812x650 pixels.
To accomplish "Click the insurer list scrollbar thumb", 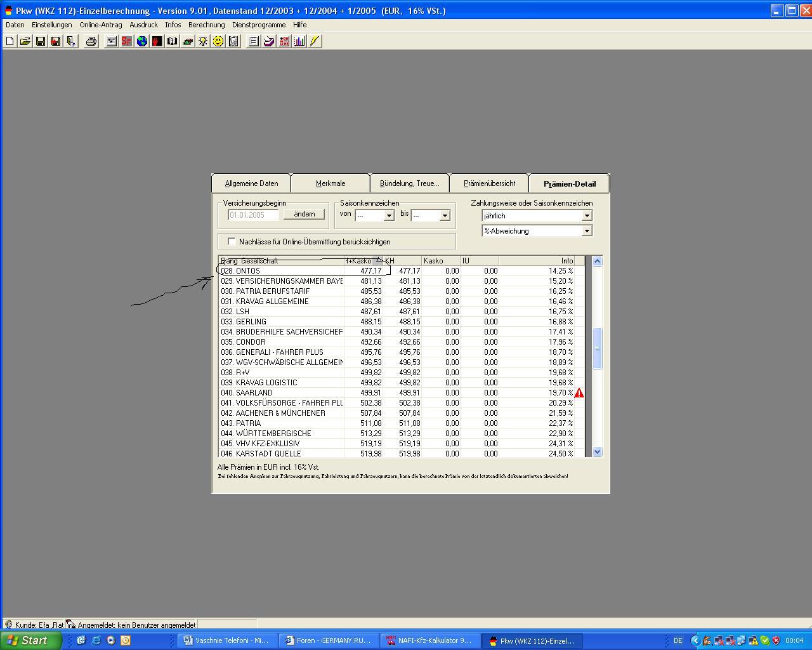I will tap(597, 348).
